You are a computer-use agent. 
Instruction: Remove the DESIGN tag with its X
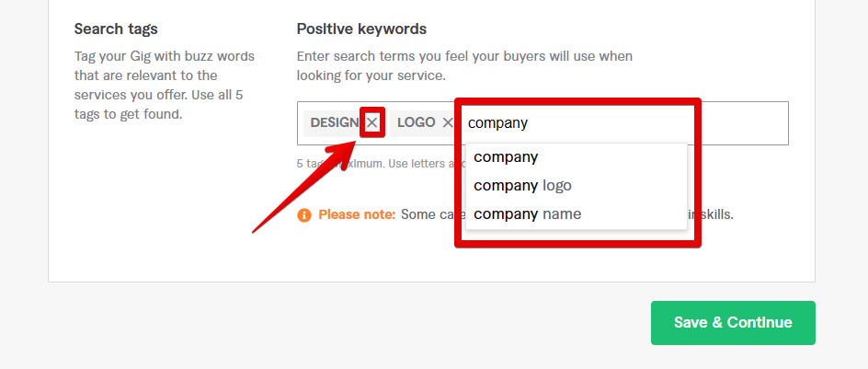[x=371, y=122]
